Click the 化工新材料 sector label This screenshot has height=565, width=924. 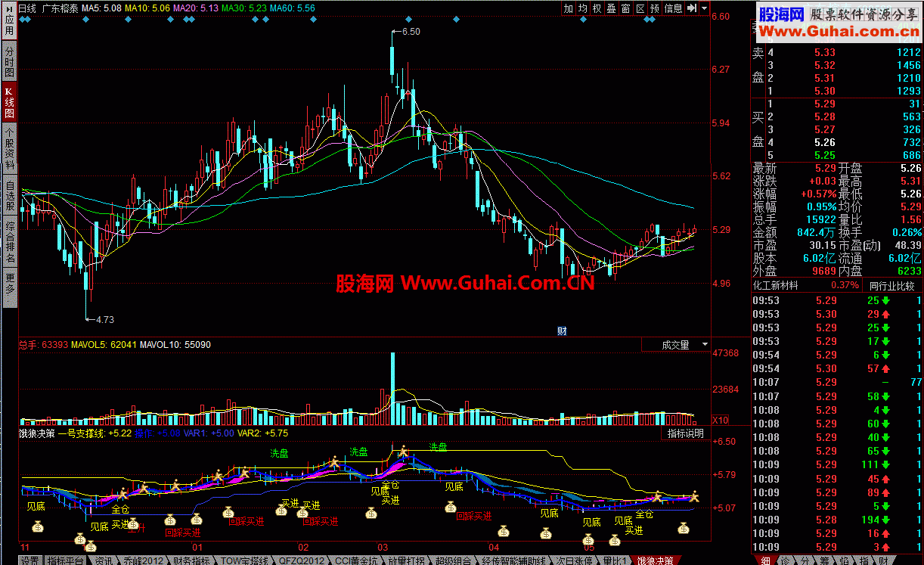tap(777, 286)
